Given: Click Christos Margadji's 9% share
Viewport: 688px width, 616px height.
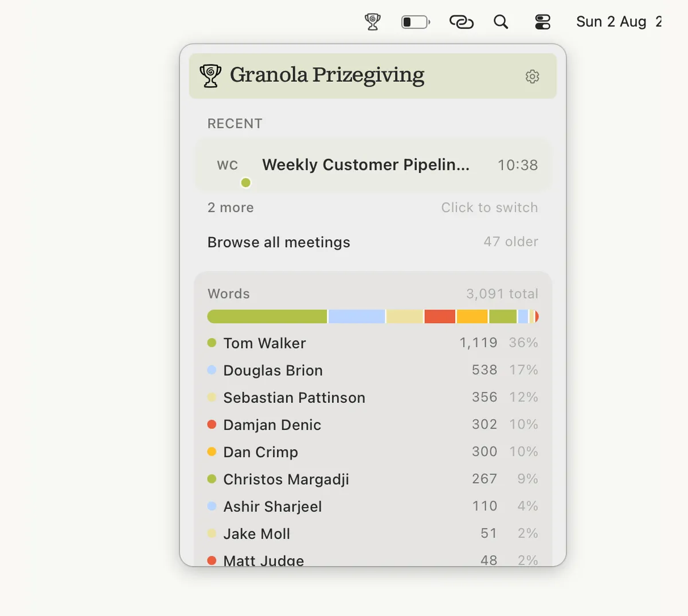Looking at the screenshot, I should point(527,478).
